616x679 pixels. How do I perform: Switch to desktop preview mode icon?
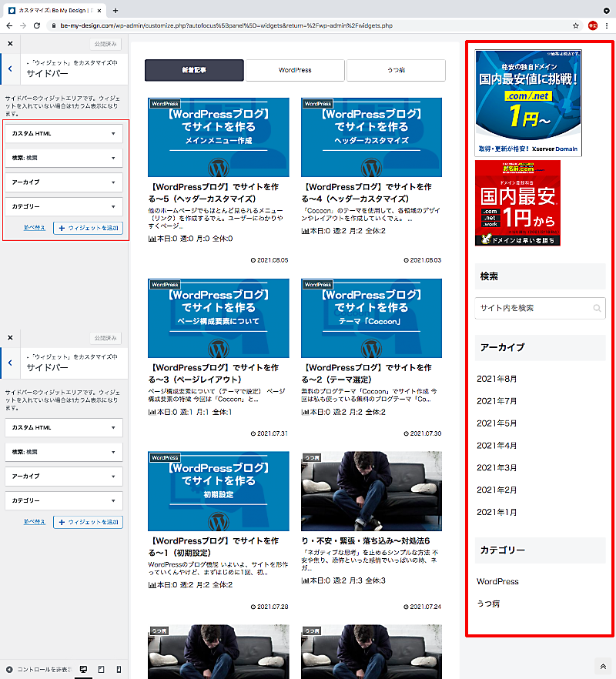click(83, 670)
